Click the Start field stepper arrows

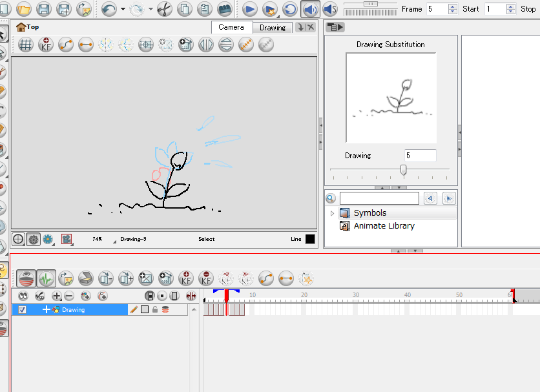click(511, 9)
